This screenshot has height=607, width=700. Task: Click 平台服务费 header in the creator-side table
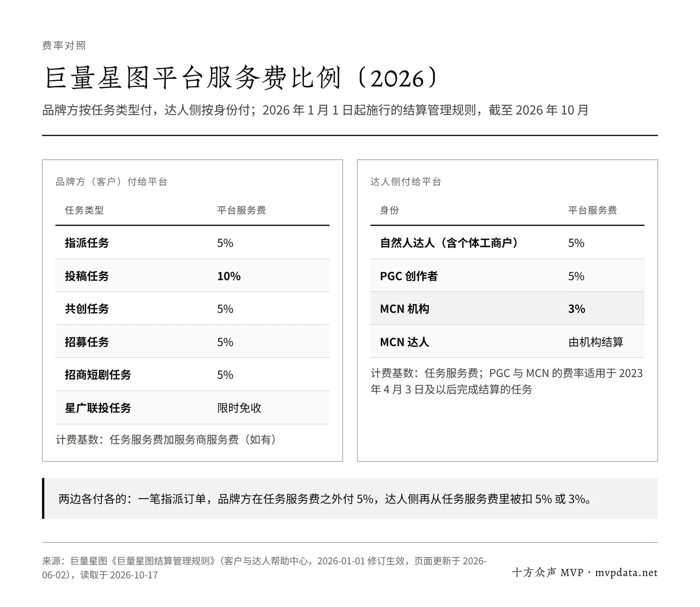pos(592,210)
